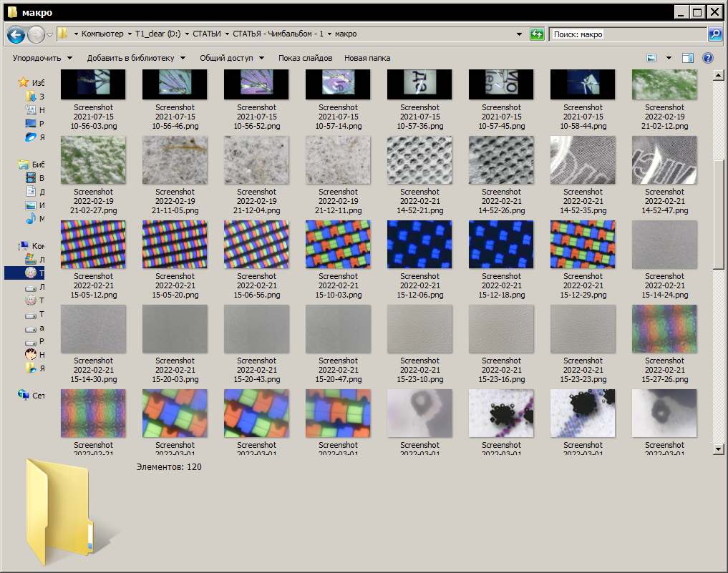The image size is (728, 573).
Task: Open the Упорядочить menu
Action: coord(42,58)
